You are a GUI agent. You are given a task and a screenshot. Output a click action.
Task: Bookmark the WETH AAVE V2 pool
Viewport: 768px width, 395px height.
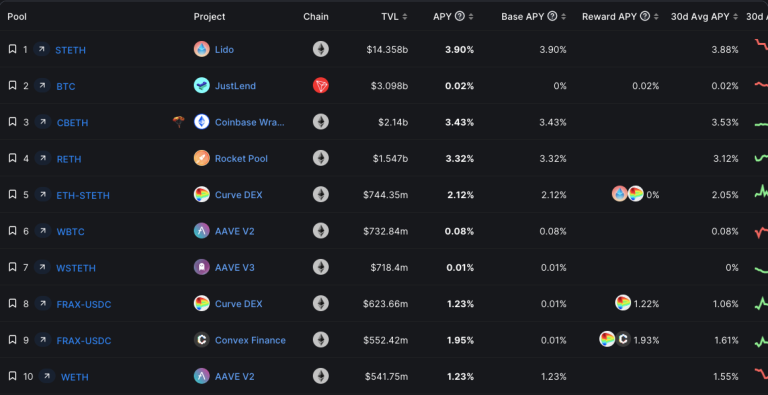(12, 376)
